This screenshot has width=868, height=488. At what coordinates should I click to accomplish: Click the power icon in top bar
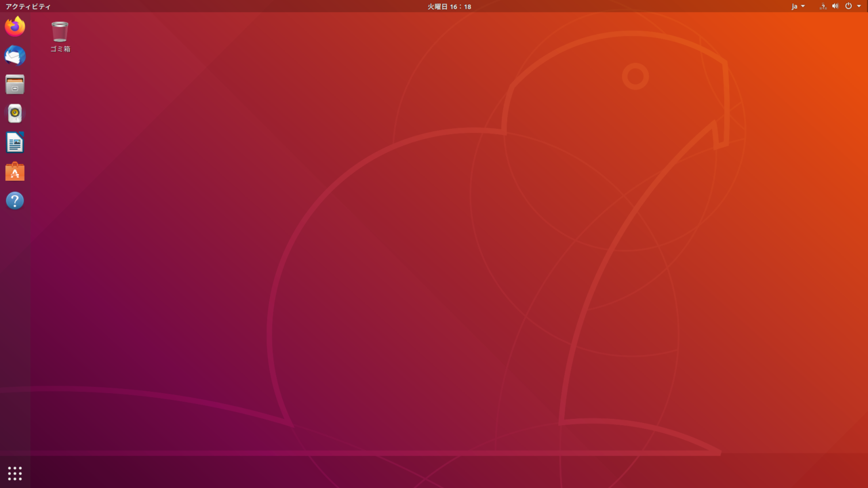[848, 6]
